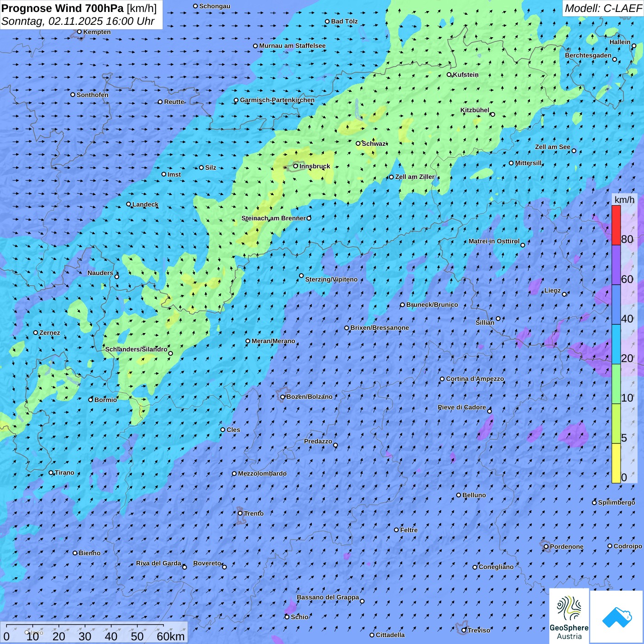The height and width of the screenshot is (644, 644).
Task: Click the GeoSphere Austria logo
Action: click(569, 617)
